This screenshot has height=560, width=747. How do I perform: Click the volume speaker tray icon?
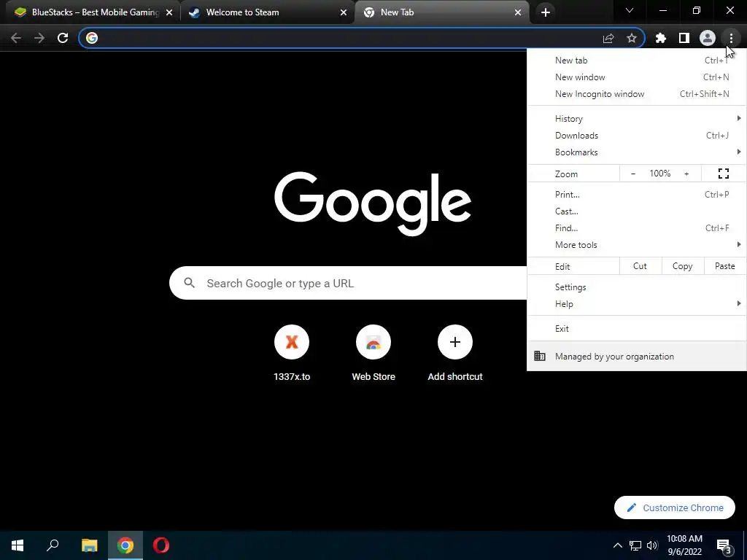(652, 545)
